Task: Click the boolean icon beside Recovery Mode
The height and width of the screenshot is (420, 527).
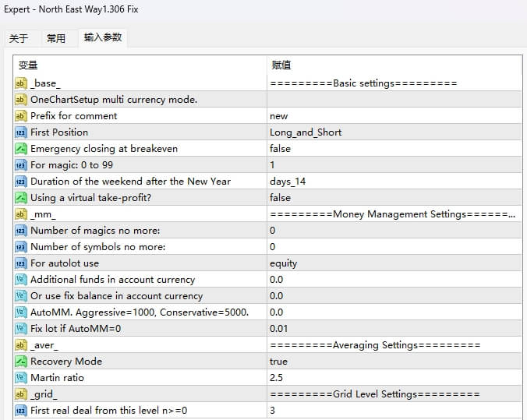Action: coord(21,362)
